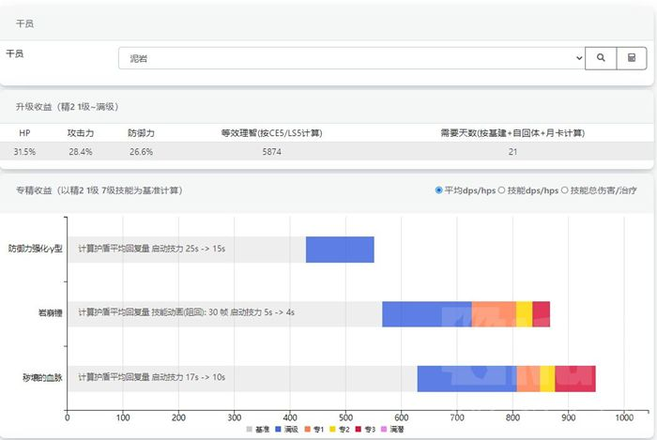Screen dimensions: 657x440
Task: Click the blue bar for 防御力强化γ型
Action: tap(339, 249)
